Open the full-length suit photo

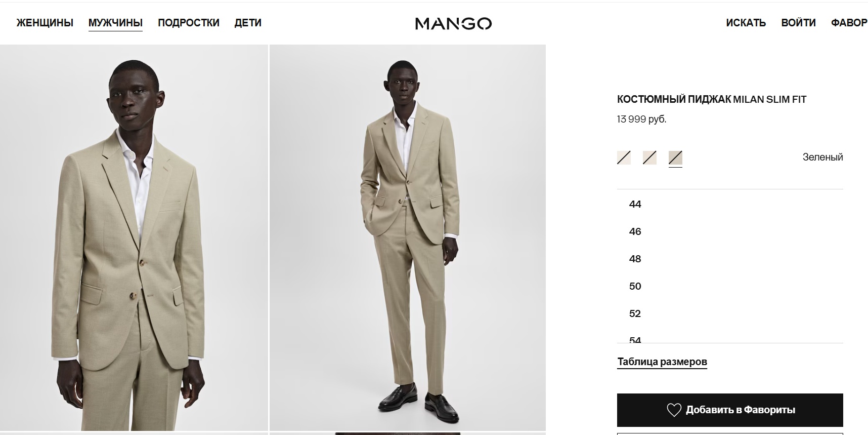[x=408, y=238]
